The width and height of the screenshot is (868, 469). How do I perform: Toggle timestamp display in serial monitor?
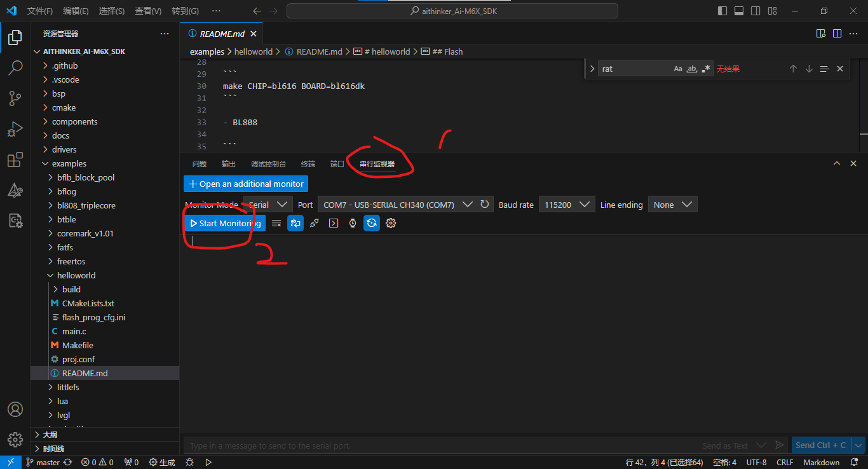(x=353, y=223)
